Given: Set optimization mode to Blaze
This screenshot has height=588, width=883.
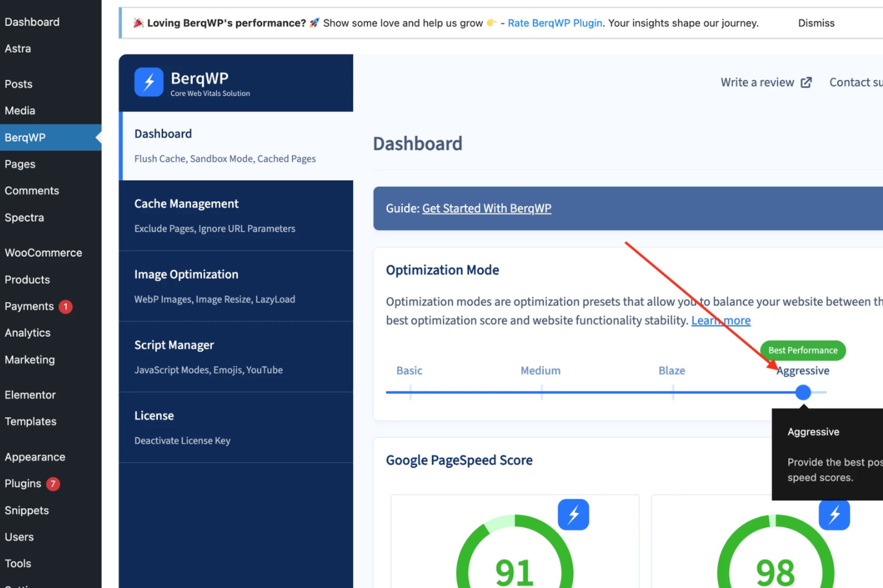Looking at the screenshot, I should (672, 370).
